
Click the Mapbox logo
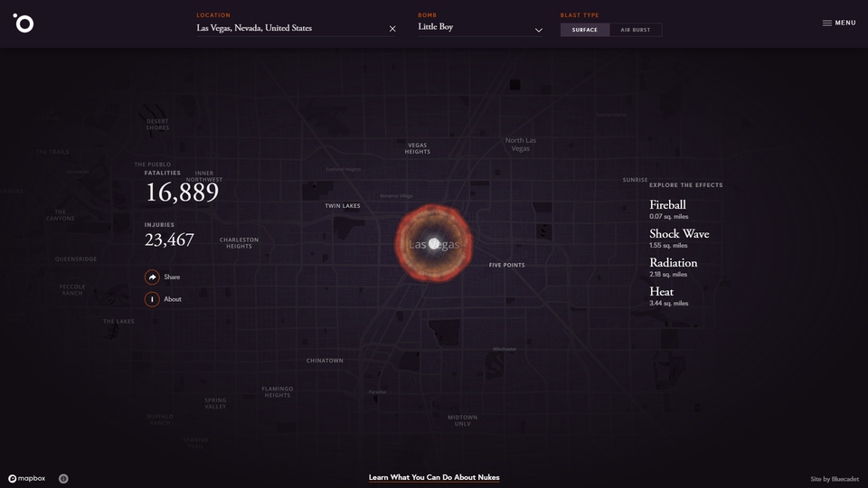tap(26, 479)
